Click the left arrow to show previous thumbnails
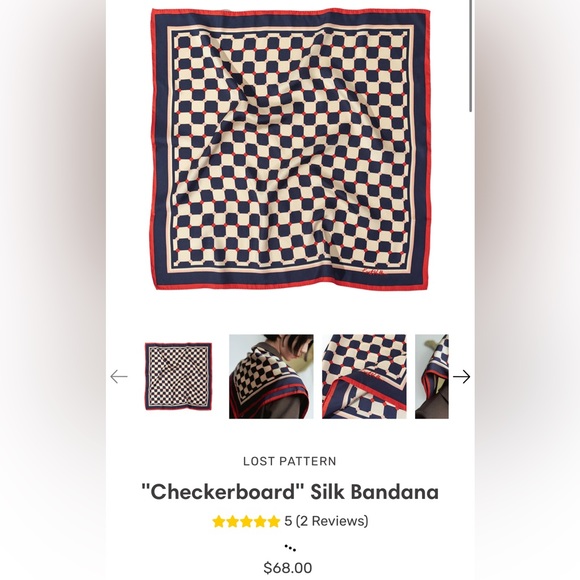Screen dimensions: 580x580 pyautogui.click(x=119, y=377)
